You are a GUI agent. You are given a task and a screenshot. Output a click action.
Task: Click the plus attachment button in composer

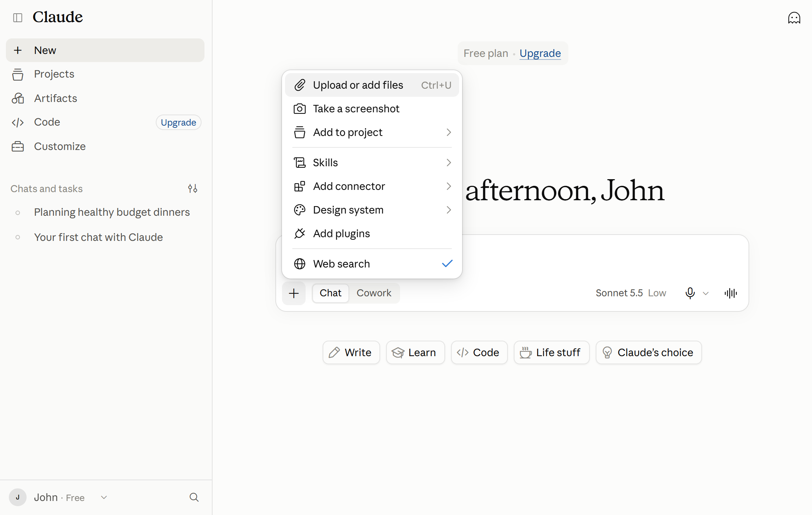pos(294,293)
